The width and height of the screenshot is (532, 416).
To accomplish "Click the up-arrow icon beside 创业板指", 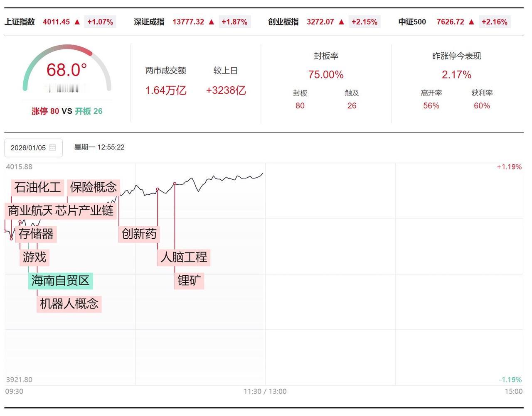I will (x=341, y=22).
